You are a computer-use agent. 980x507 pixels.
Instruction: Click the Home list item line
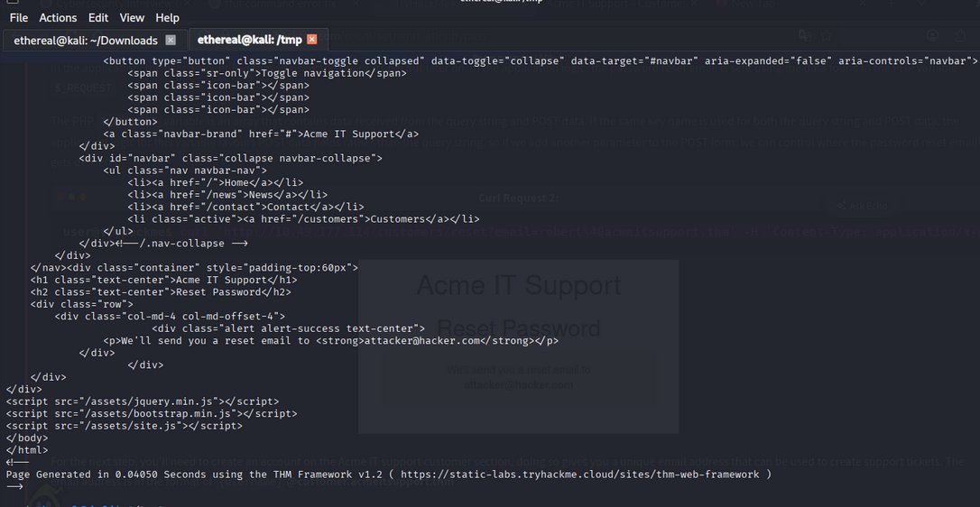click(216, 182)
